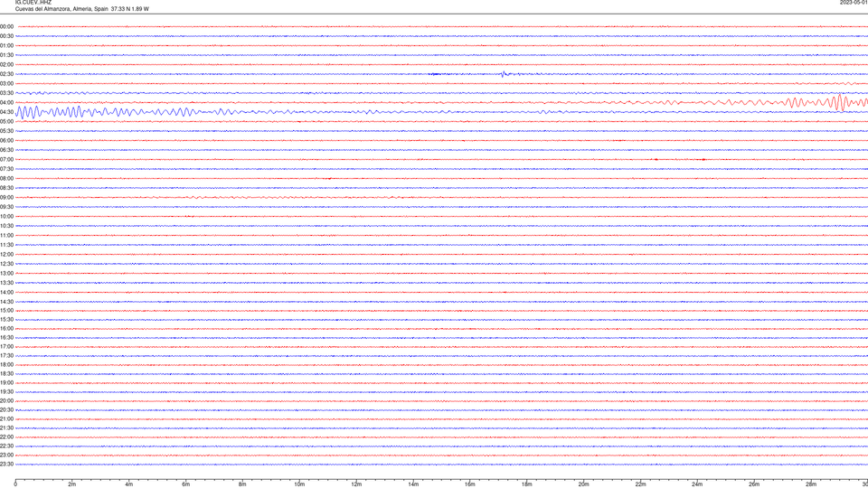868x488 pixels.
Task: Click the 26m tick label on time axis
Action: pyautogui.click(x=754, y=484)
